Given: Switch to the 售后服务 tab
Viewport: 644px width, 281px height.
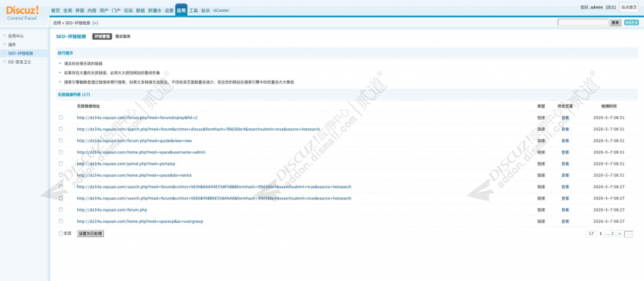Looking at the screenshot, I should [x=123, y=37].
